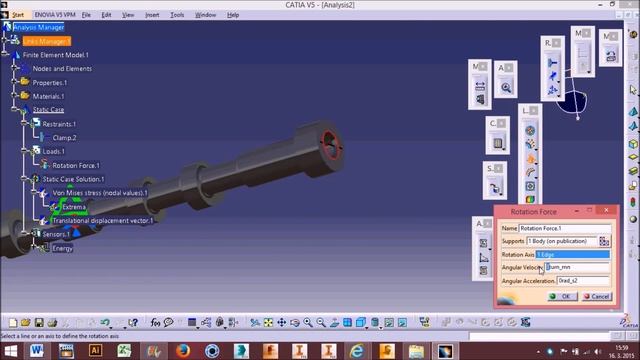Image resolution: width=640 pixels, height=360 pixels.
Task: Click the Zoom In magnifier icon
Action: pyautogui.click(x=308, y=323)
